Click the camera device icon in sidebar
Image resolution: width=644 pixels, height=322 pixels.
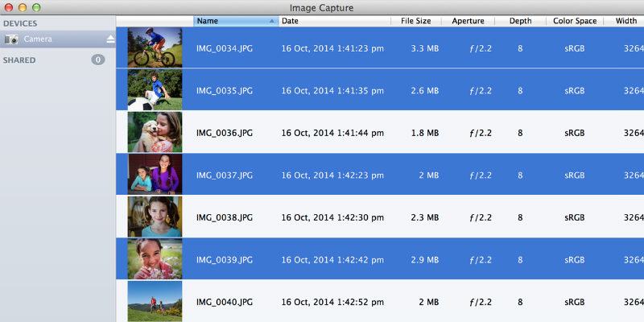(x=12, y=39)
